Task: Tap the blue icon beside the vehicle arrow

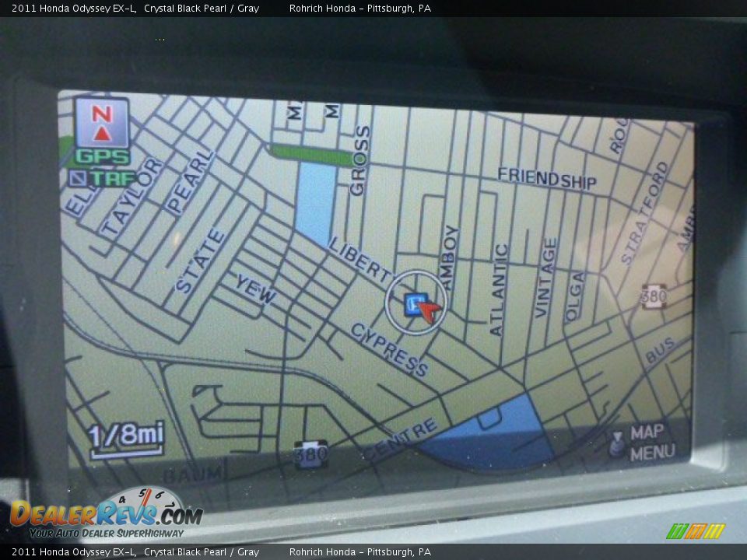Action: click(x=412, y=304)
